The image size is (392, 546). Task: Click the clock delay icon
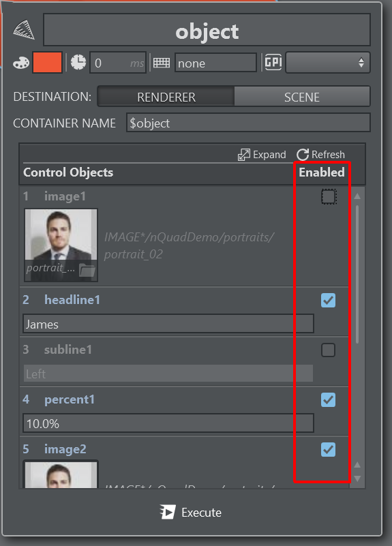(x=78, y=62)
